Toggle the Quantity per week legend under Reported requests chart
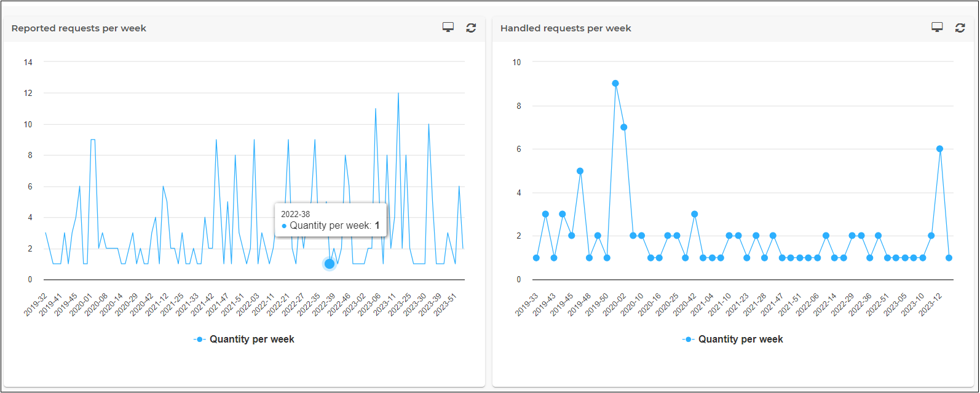Image resolution: width=980 pixels, height=393 pixels. coord(244,339)
